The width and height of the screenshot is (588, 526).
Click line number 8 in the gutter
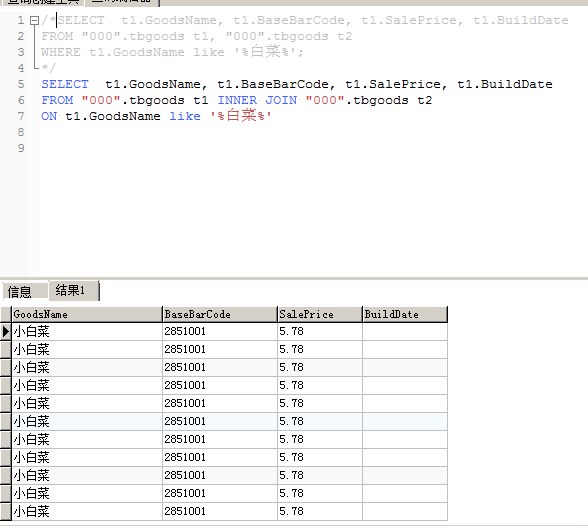(21, 132)
